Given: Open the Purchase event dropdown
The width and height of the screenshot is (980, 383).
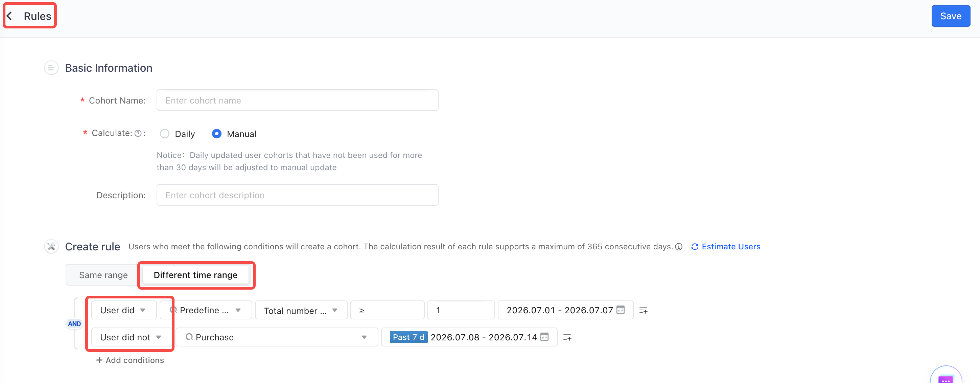Looking at the screenshot, I should pos(277,337).
